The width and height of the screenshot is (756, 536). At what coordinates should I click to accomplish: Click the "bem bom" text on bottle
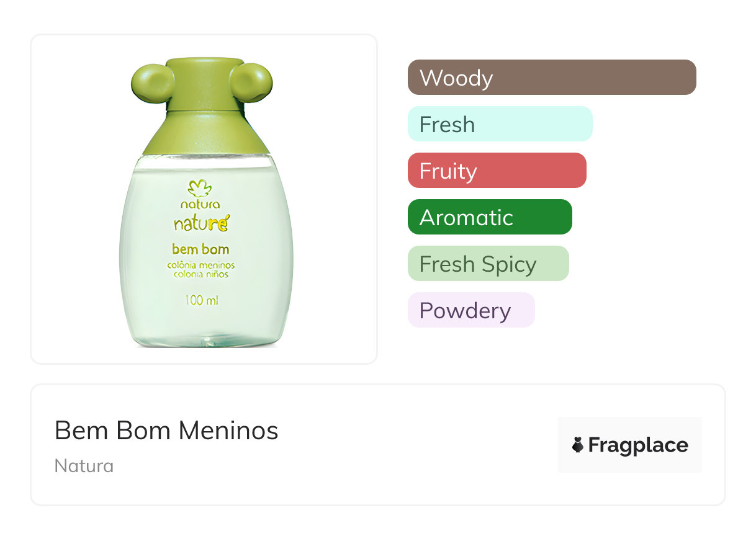click(200, 249)
